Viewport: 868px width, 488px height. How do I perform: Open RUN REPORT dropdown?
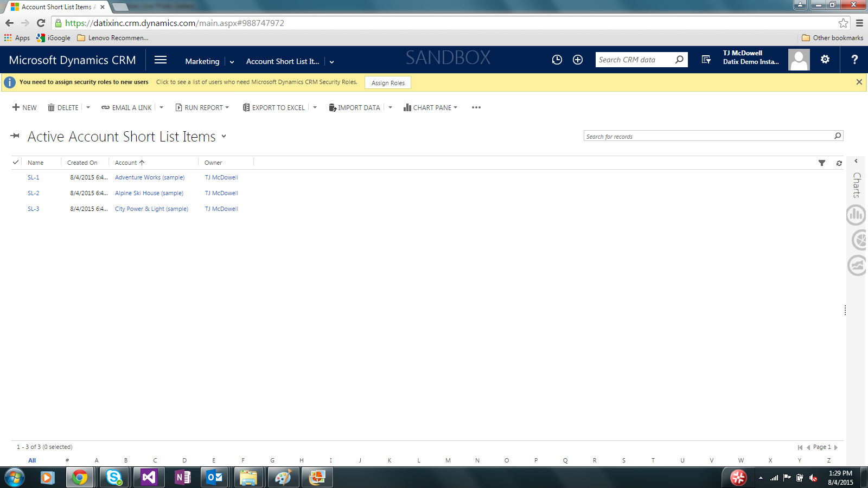pyautogui.click(x=202, y=107)
